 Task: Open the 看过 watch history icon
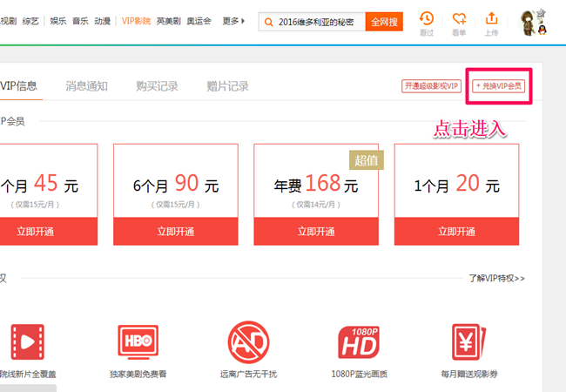coord(427,19)
